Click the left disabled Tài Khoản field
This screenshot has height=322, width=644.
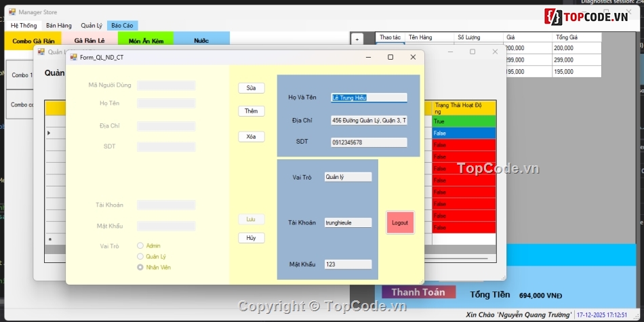point(166,205)
